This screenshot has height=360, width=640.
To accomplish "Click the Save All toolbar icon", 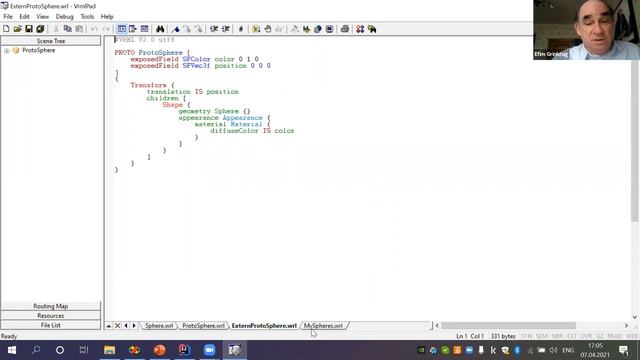I will click(x=40, y=29).
